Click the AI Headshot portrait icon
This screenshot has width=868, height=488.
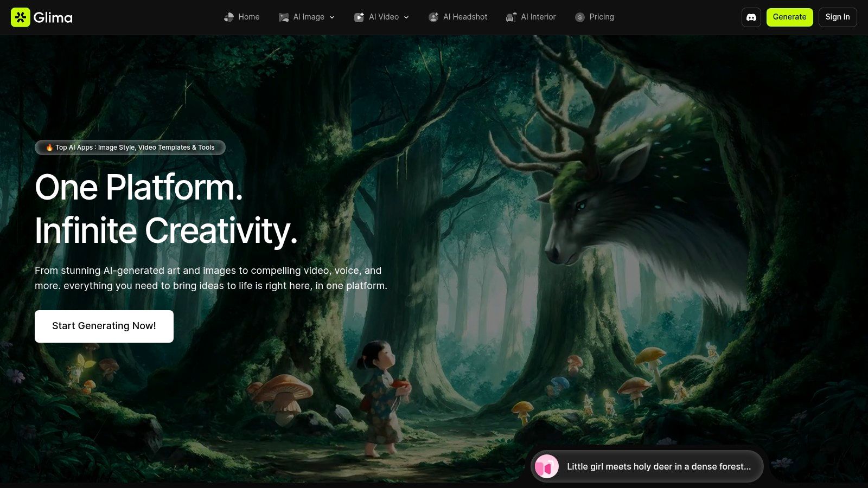click(433, 17)
